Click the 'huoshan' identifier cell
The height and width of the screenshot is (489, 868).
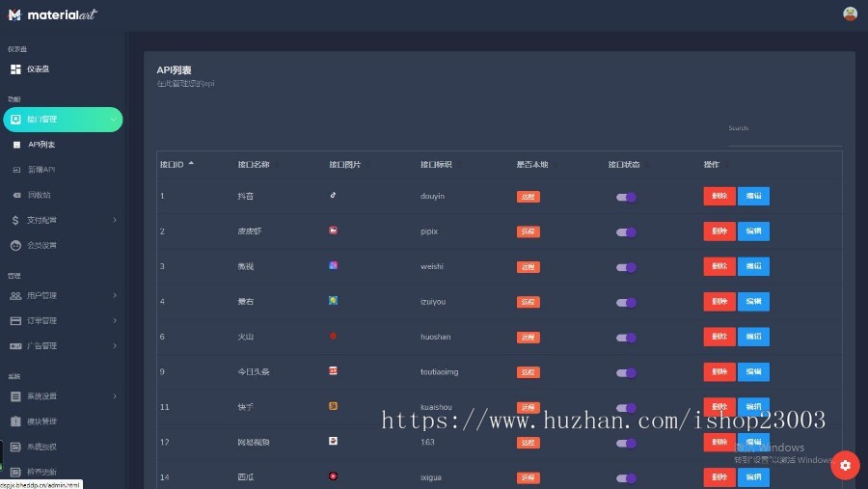(436, 337)
